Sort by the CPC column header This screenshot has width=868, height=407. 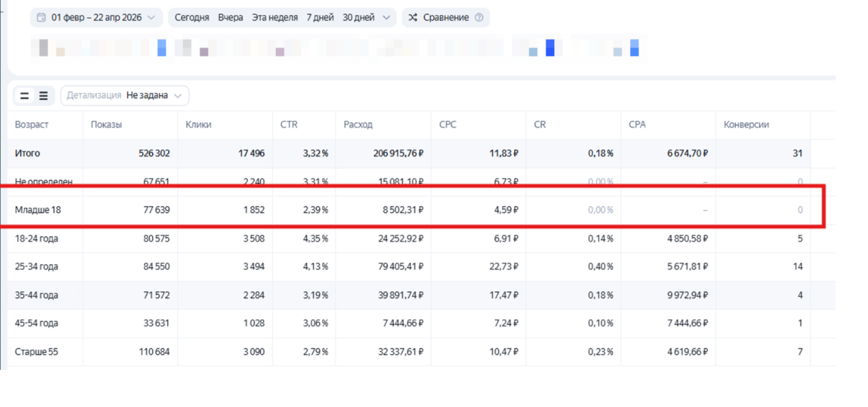click(447, 125)
